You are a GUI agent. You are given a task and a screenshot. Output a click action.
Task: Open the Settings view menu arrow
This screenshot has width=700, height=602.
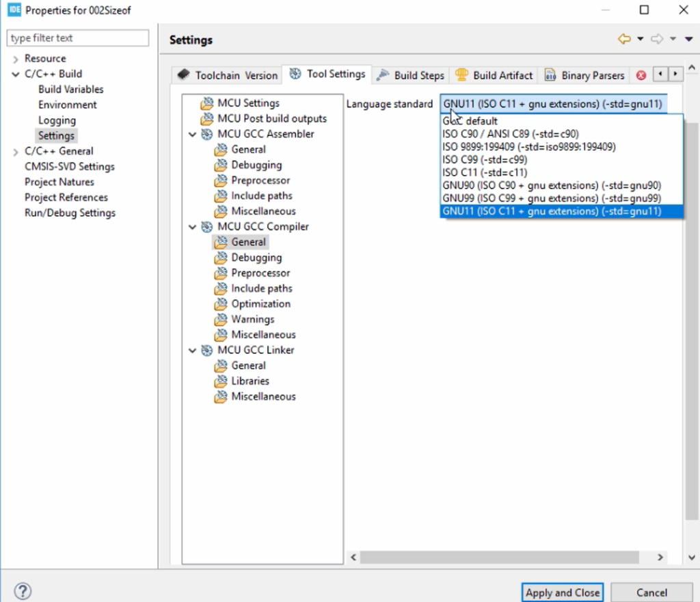(x=689, y=39)
